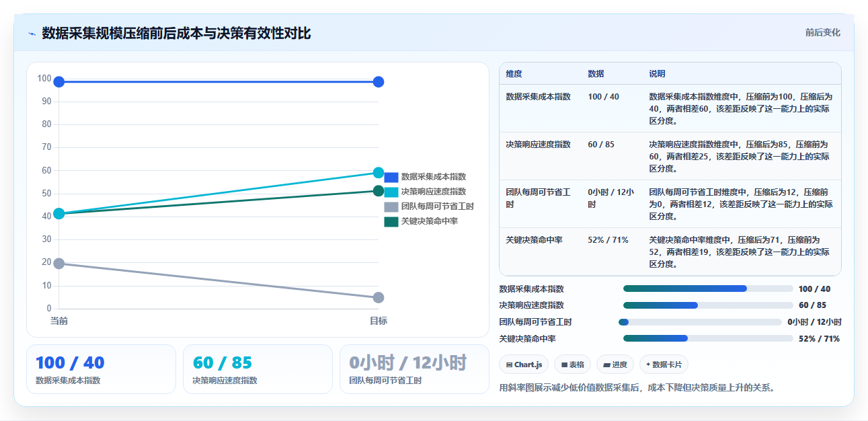
Task: Click the gray data point at 目标
Action: pos(379,297)
